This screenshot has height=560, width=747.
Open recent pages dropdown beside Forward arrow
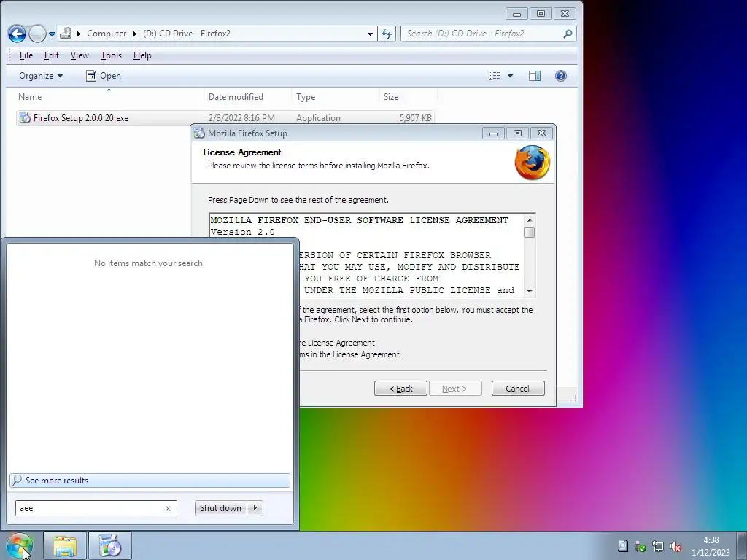[x=52, y=34]
